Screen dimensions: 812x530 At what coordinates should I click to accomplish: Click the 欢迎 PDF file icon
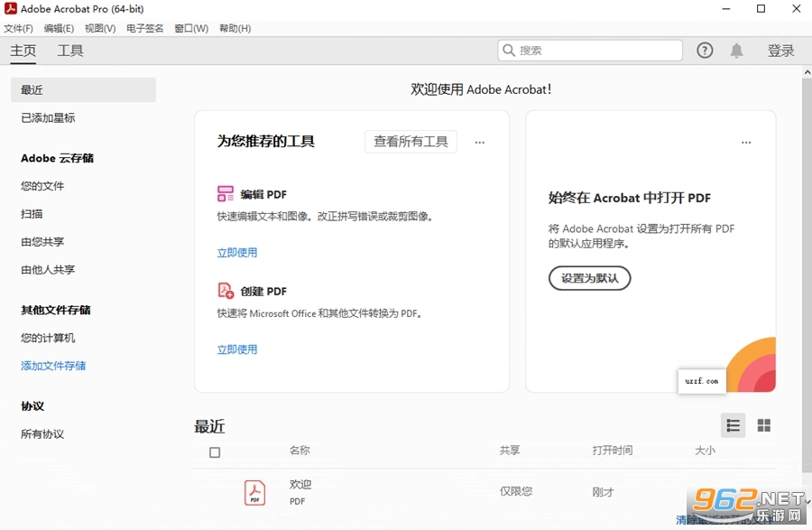click(254, 492)
